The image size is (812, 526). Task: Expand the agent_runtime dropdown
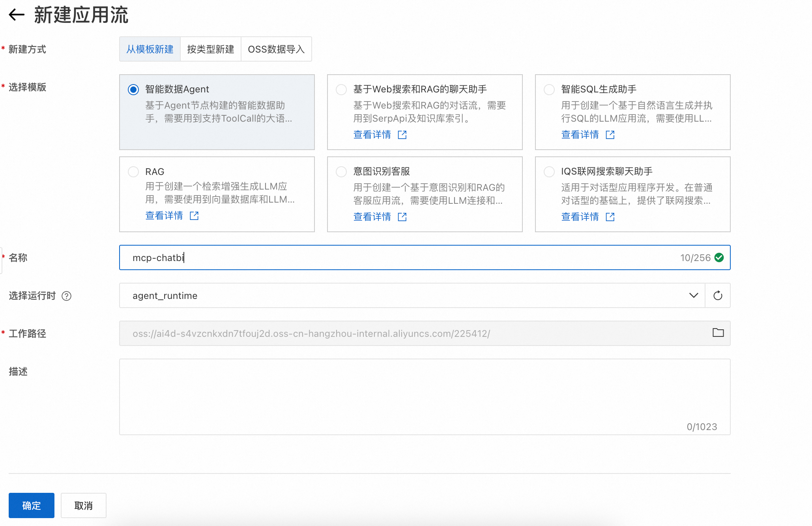click(693, 295)
